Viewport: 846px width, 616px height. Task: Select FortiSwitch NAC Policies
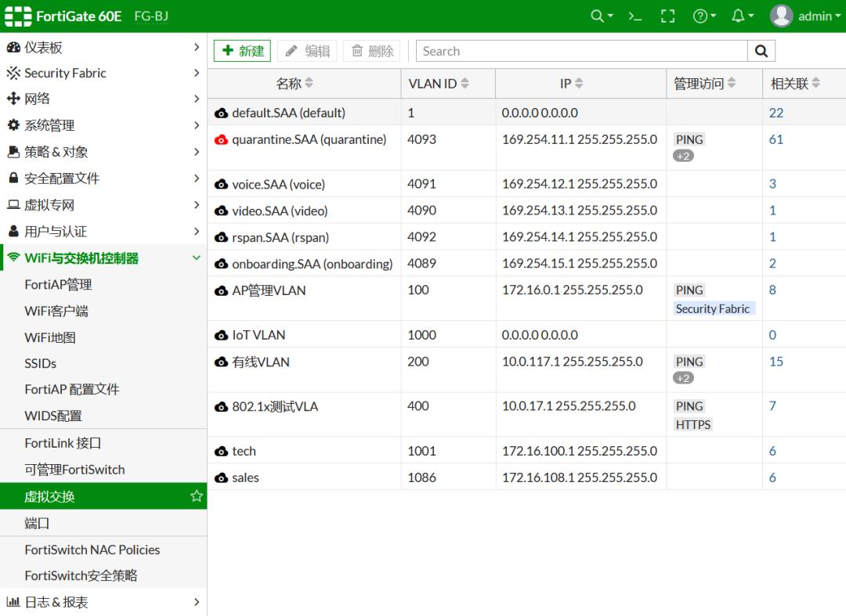92,549
